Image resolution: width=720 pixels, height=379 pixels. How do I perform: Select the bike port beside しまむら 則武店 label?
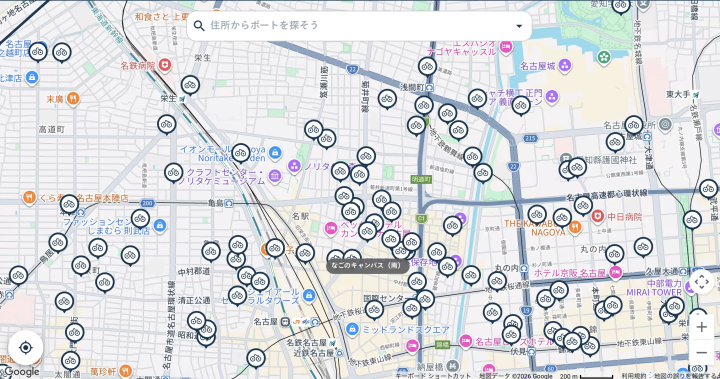pos(141,219)
